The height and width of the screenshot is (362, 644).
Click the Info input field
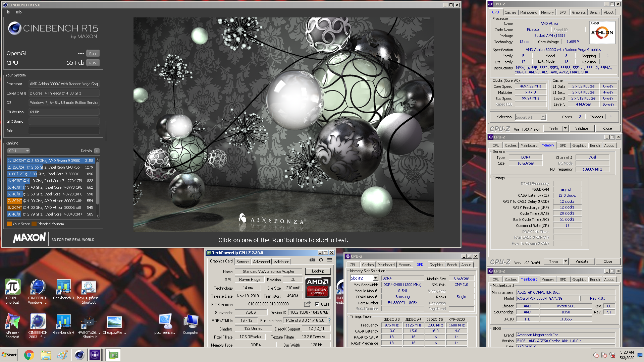(x=64, y=131)
